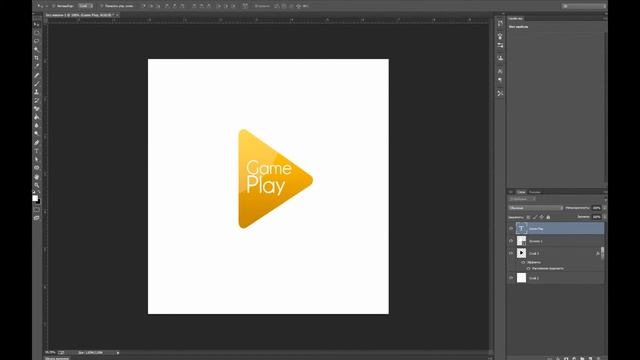Select the Eraser tool

[37, 109]
